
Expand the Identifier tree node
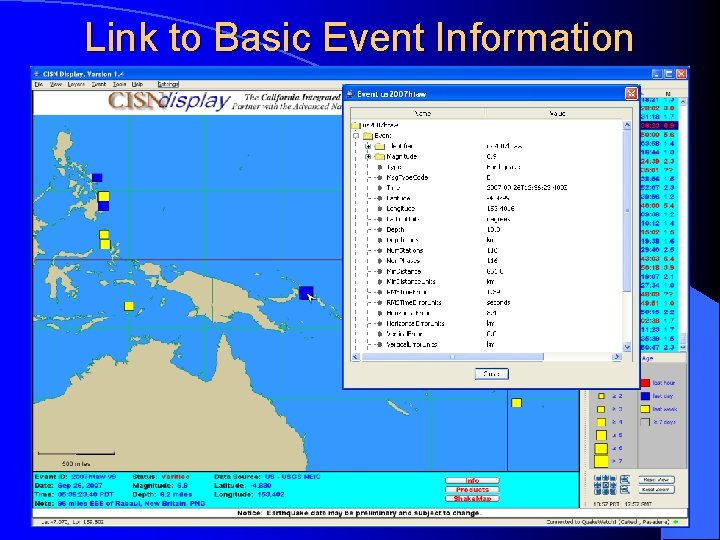click(368, 146)
